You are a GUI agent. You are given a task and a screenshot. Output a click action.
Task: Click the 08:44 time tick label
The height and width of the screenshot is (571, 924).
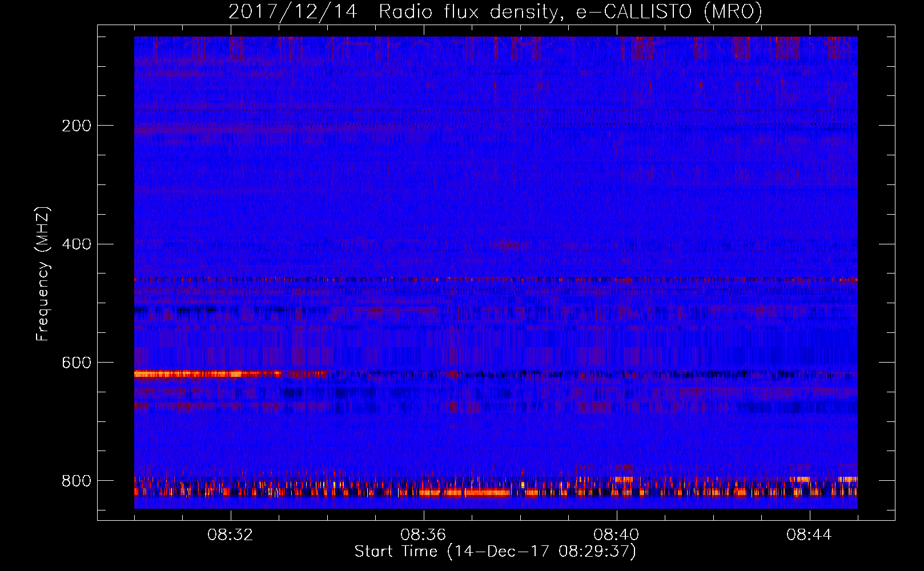click(809, 535)
